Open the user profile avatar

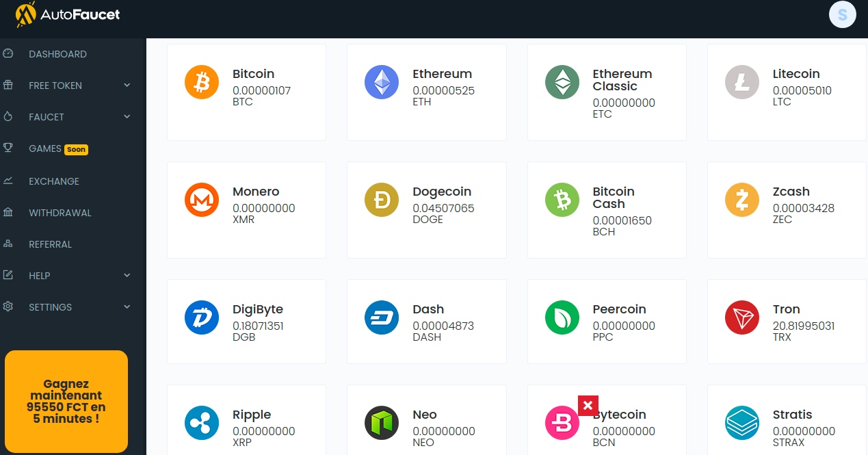coord(842,14)
